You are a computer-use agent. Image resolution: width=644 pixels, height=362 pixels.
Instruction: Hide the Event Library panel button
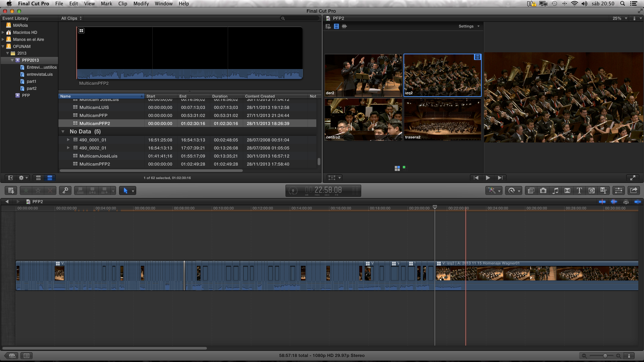[x=10, y=178]
